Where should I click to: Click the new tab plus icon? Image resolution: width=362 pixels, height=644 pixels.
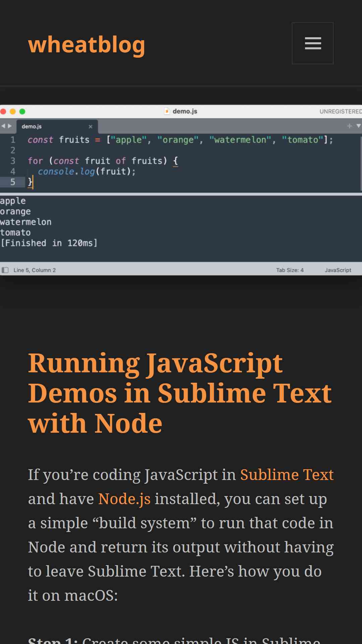[350, 126]
